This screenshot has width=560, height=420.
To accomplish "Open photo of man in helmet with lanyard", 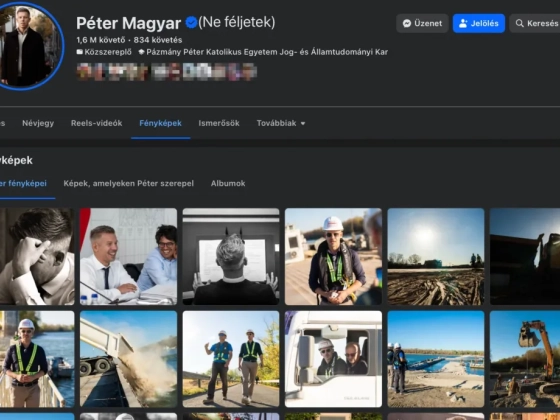I will [333, 256].
